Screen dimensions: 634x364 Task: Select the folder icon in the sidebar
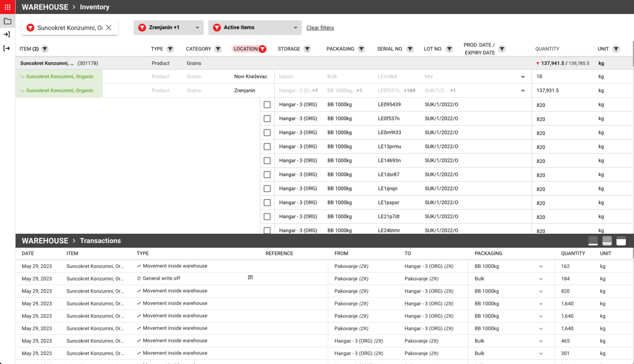tap(7, 21)
